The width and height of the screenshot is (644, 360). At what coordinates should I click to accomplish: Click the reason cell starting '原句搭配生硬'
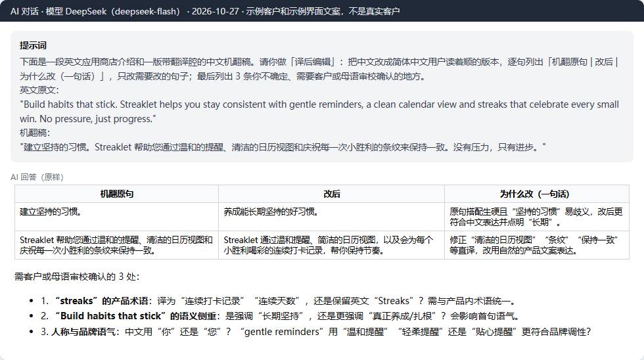537,217
